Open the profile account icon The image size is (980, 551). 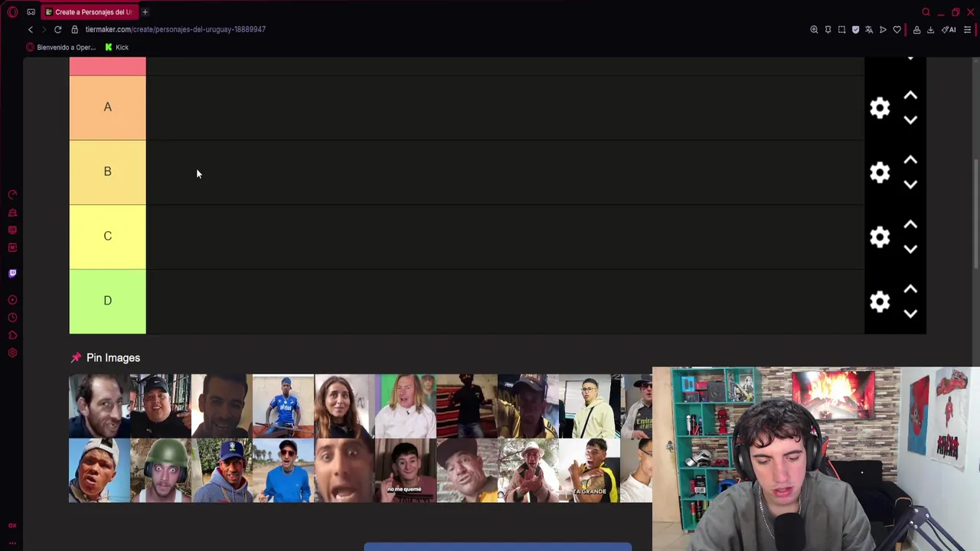(916, 30)
